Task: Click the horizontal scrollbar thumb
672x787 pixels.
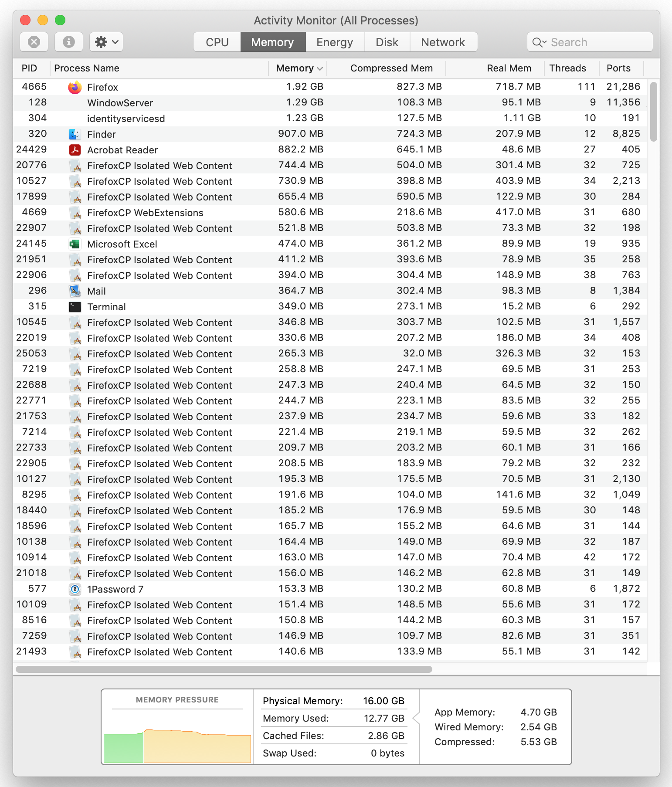Action: point(224,669)
